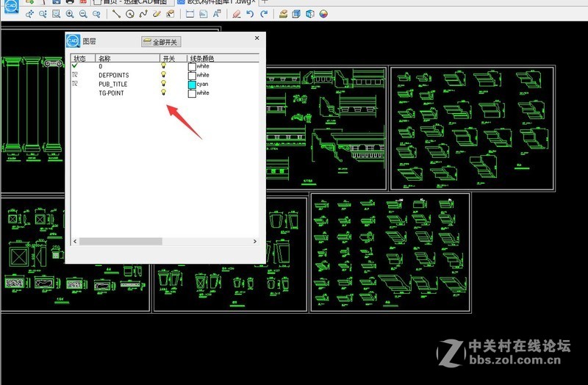Click the 状态 column header
This screenshot has width=588, height=385.
[x=83, y=59]
